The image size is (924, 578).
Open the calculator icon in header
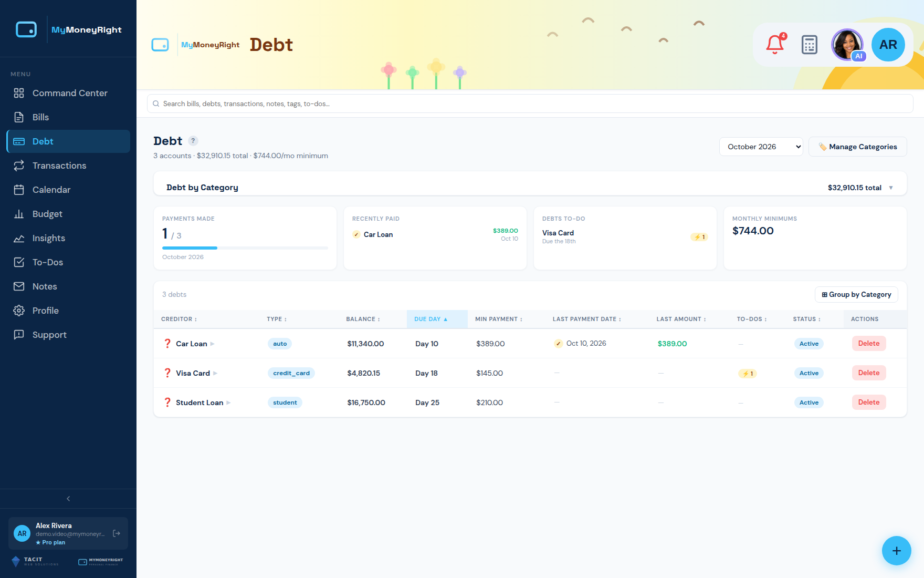(x=810, y=45)
